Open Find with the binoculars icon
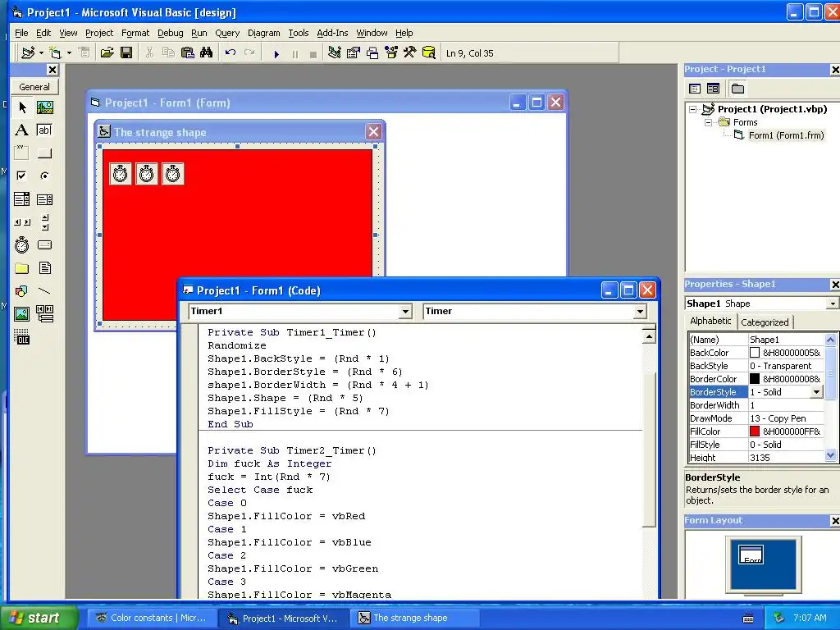 tap(206, 52)
